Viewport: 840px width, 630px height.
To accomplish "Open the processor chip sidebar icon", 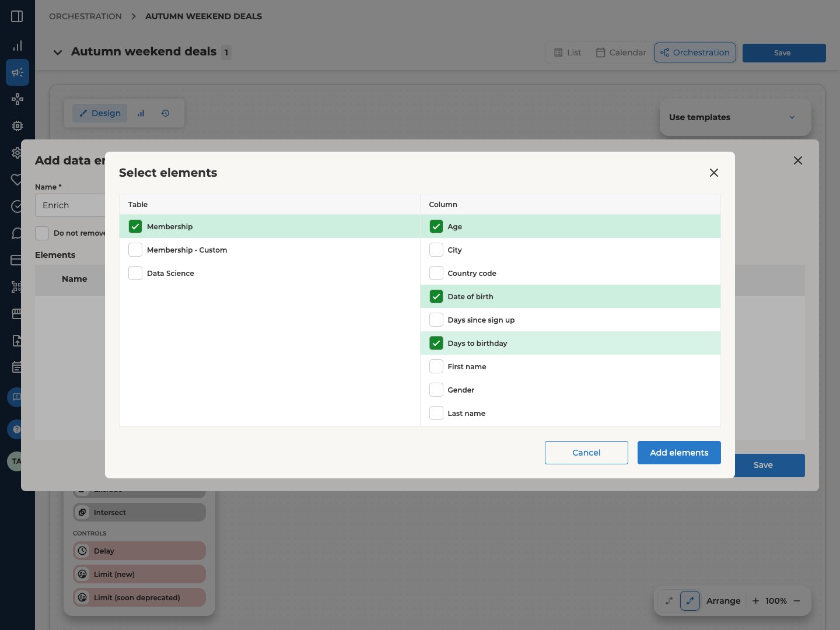I will coord(17,126).
